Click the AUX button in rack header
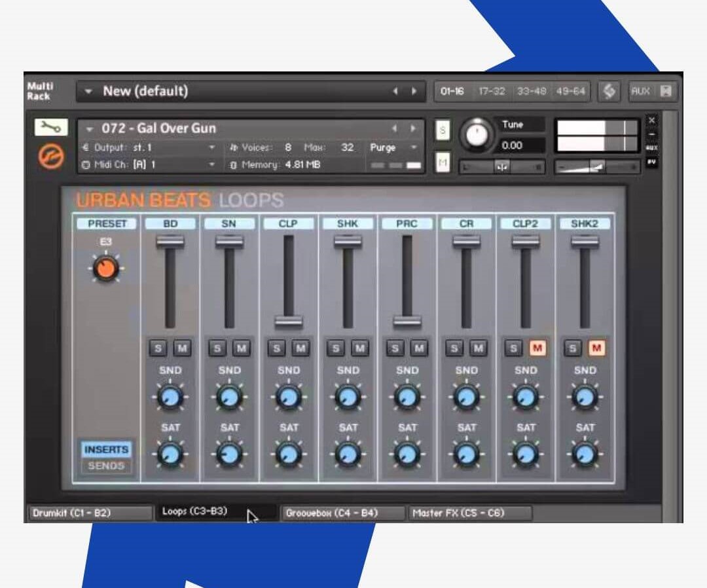The width and height of the screenshot is (707, 588). (640, 92)
